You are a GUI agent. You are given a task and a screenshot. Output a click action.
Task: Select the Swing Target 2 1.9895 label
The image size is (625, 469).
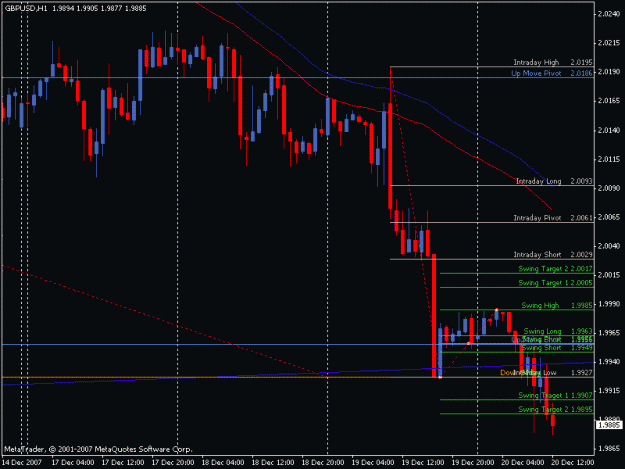coord(555,409)
